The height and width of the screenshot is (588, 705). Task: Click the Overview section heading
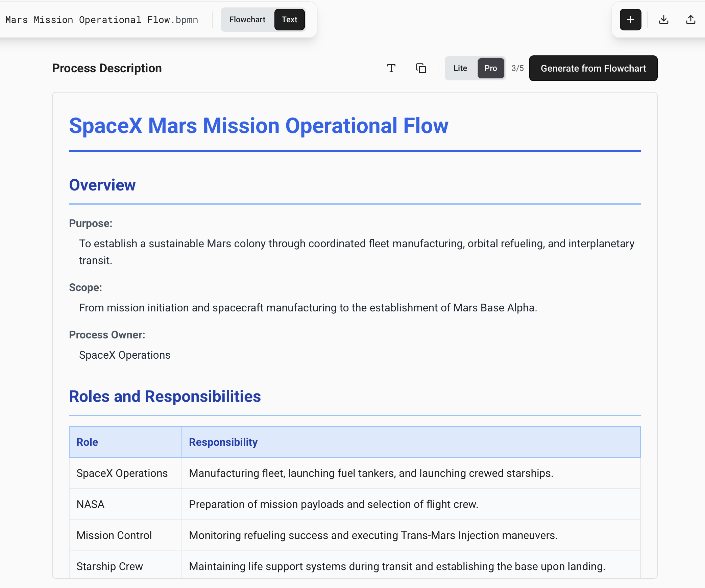click(x=102, y=185)
